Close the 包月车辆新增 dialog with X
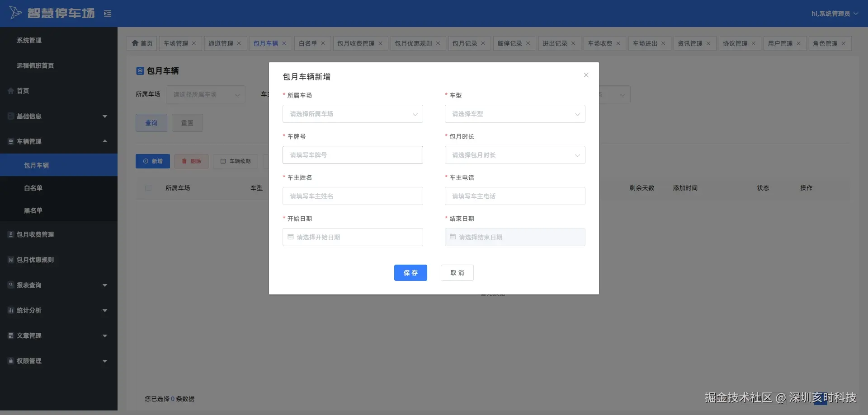The height and width of the screenshot is (415, 868). [x=586, y=75]
